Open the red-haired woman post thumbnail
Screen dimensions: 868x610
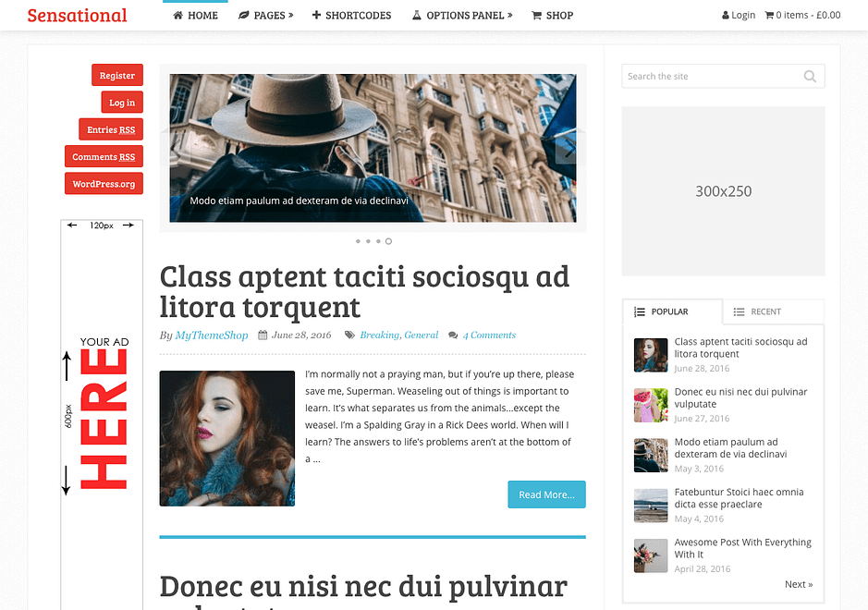pos(227,438)
